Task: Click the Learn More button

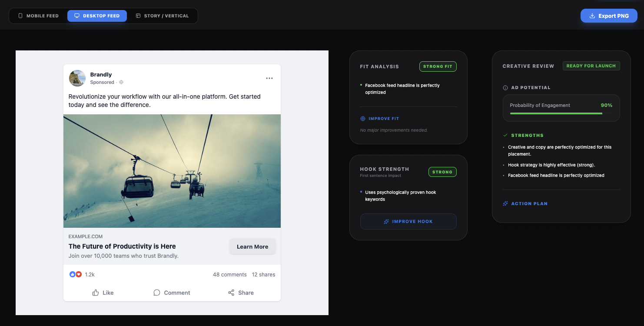Action: pos(252,246)
